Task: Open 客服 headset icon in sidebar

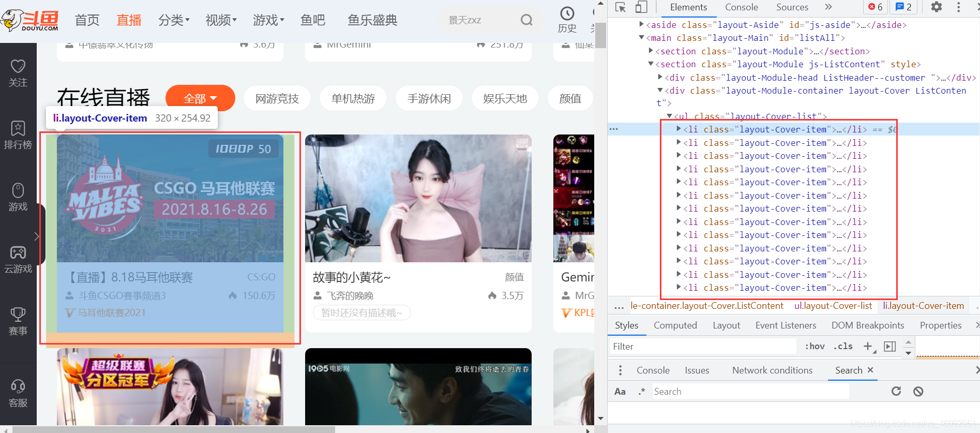Action: click(18, 386)
